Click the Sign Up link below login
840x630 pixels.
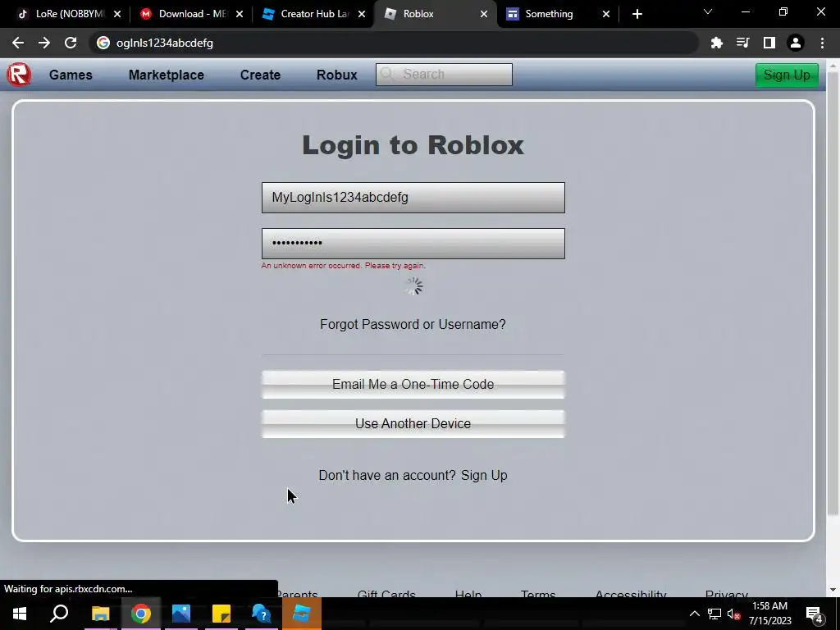click(x=484, y=476)
